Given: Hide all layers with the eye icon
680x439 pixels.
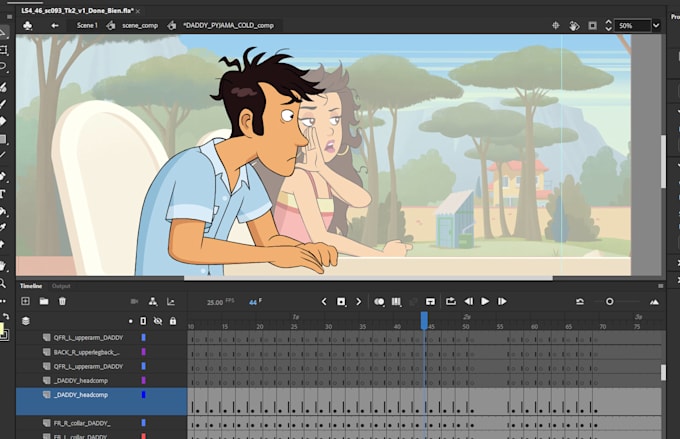Looking at the screenshot, I should [x=158, y=321].
